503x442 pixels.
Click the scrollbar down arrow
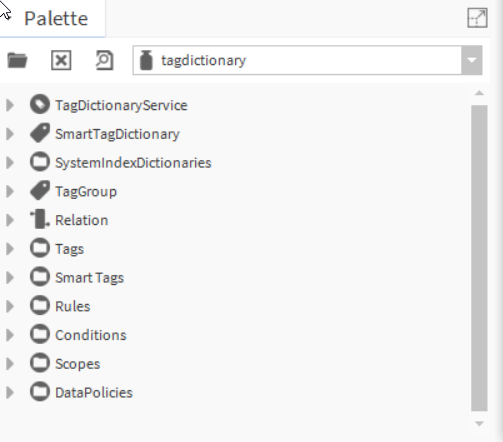tap(479, 424)
